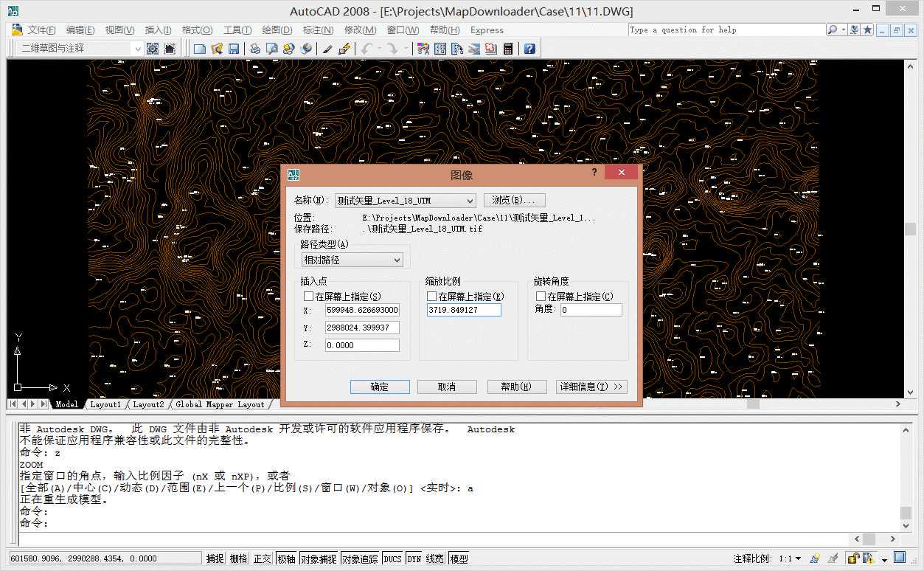The height and width of the screenshot is (571, 924).
Task: Open the Communication Center satellite icon
Action: click(855, 30)
